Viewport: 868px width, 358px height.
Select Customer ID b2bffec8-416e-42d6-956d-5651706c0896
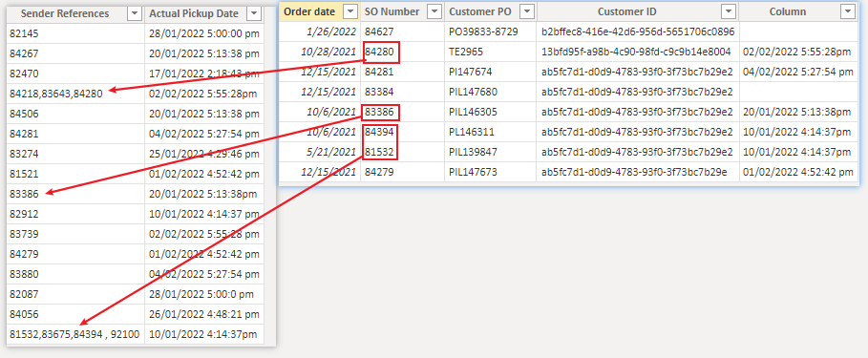[x=638, y=32]
